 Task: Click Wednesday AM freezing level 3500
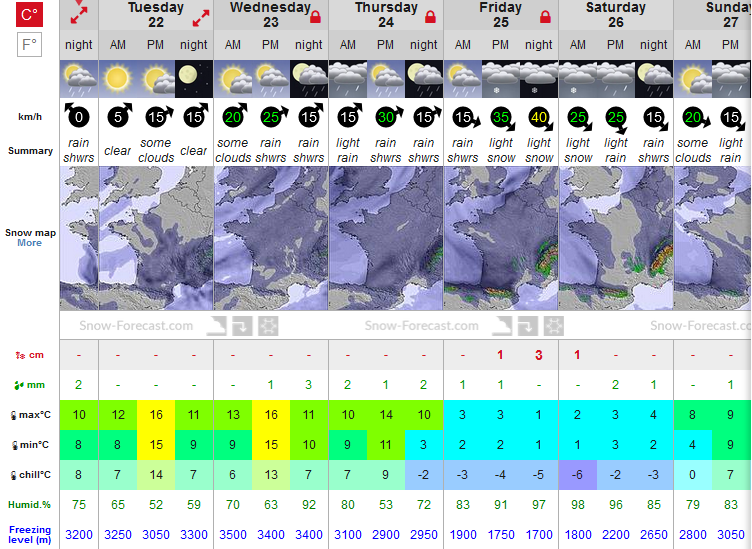click(x=233, y=535)
